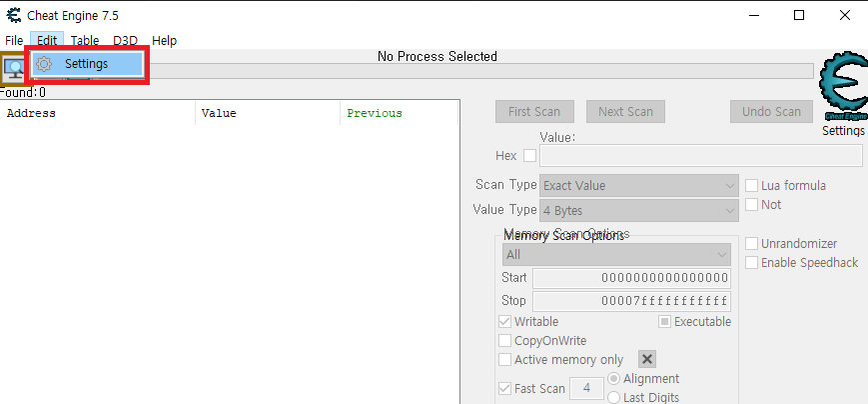This screenshot has height=404, width=868.
Task: Toggle the Not checkbox
Action: click(x=751, y=204)
